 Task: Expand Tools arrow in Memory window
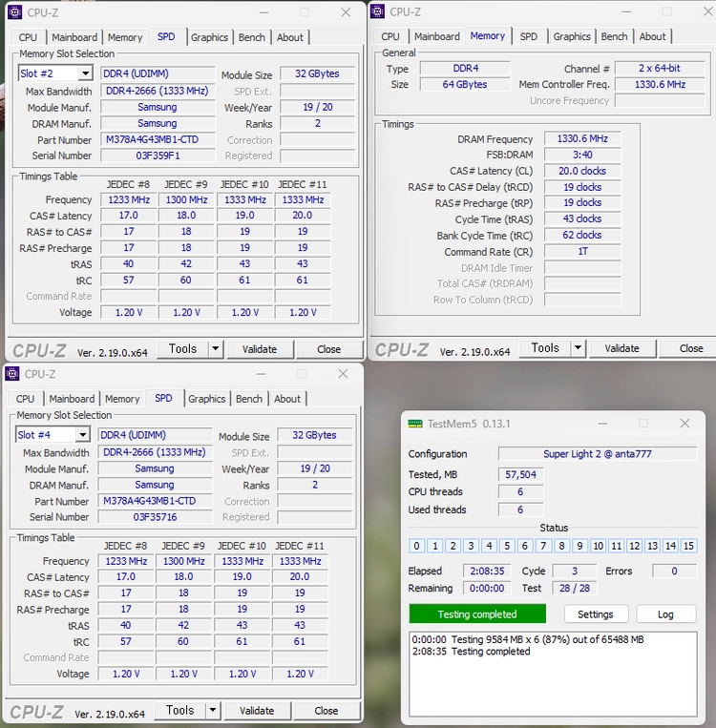[578, 347]
